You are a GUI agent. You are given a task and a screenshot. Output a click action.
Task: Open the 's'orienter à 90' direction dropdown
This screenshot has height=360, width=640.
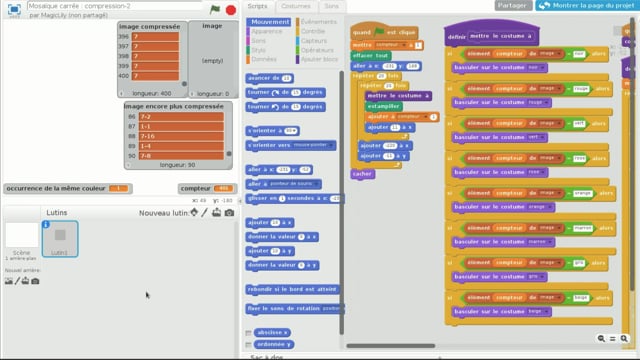tap(294, 131)
